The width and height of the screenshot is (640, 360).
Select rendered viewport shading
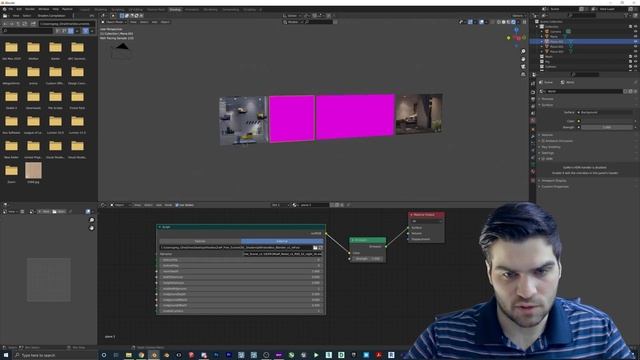tap(513, 22)
